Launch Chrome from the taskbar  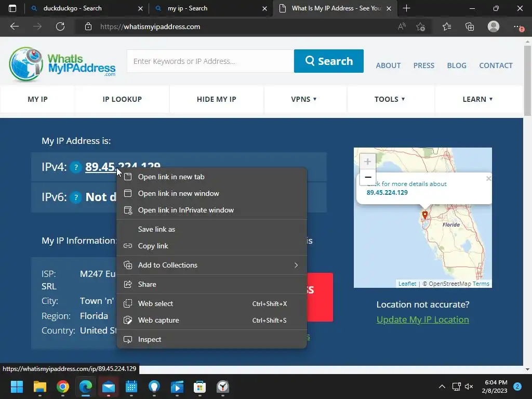tap(63, 387)
